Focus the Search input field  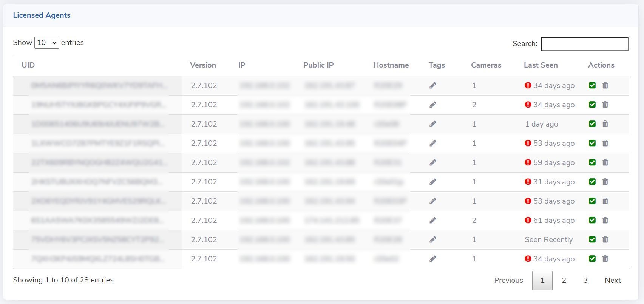pos(585,44)
